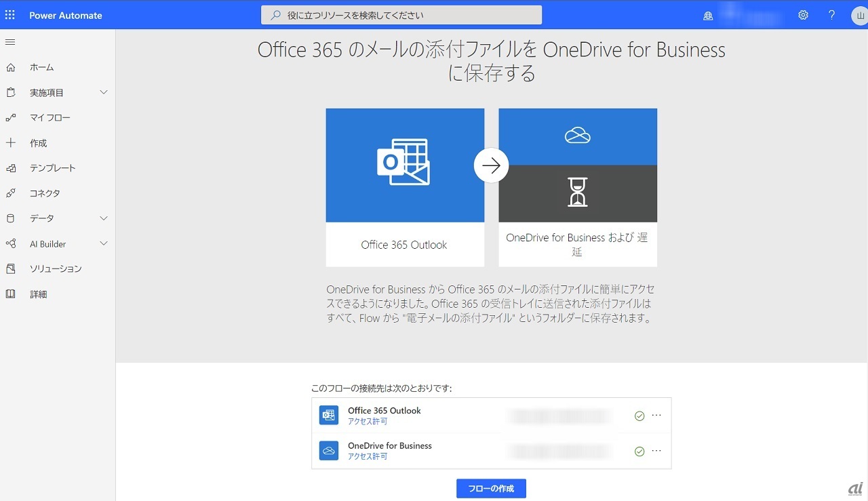
Task: Click the search magnifier icon
Action: 275,15
